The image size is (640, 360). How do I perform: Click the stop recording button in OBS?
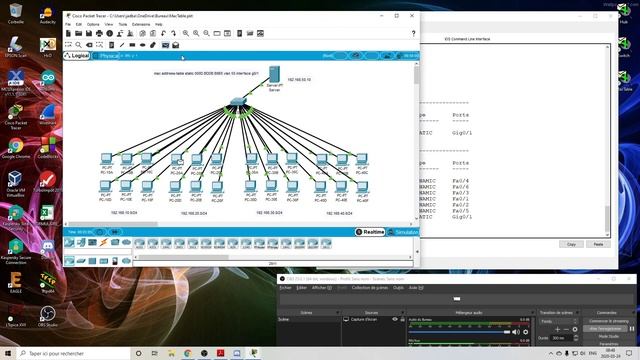[x=605, y=329]
